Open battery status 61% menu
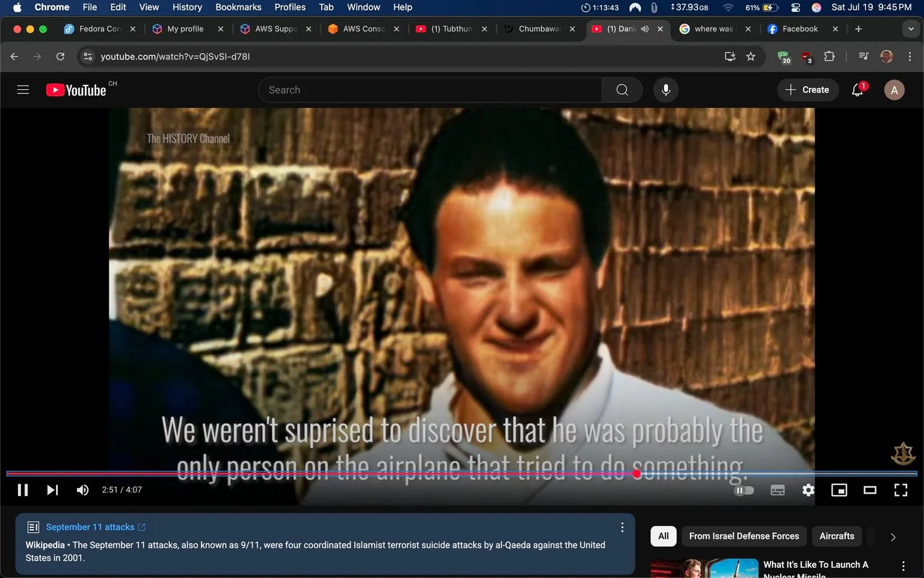This screenshot has height=578, width=924. click(762, 7)
